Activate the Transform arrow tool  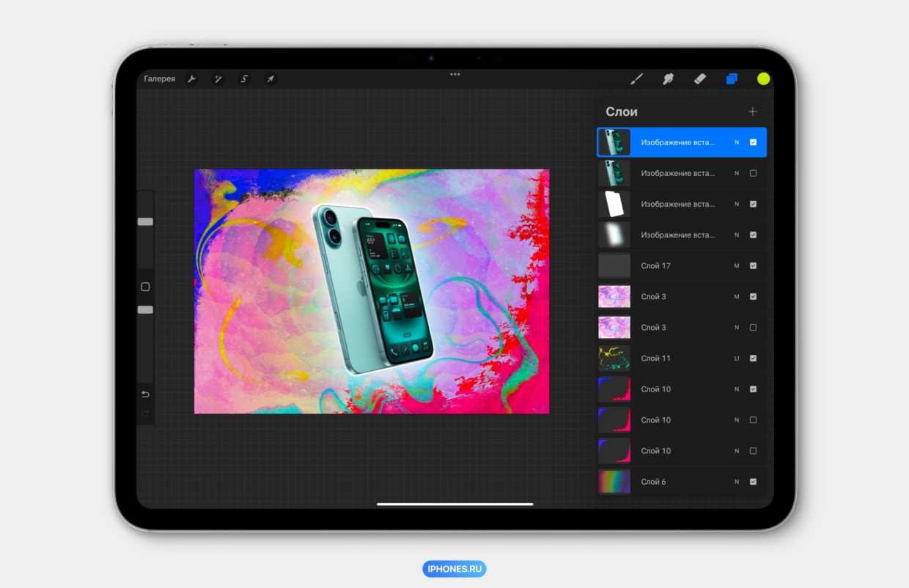click(271, 78)
